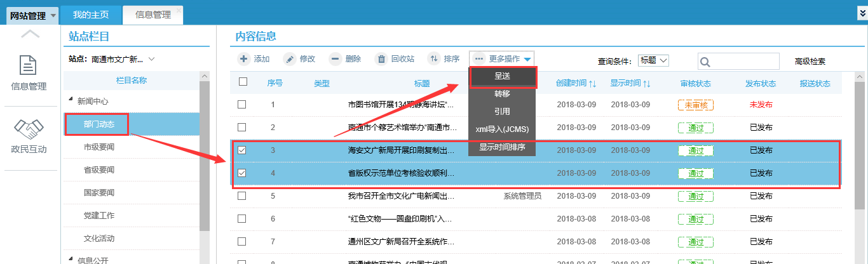Switch to 我的主页 tab
Screen dimensions: 868x264
click(x=91, y=15)
